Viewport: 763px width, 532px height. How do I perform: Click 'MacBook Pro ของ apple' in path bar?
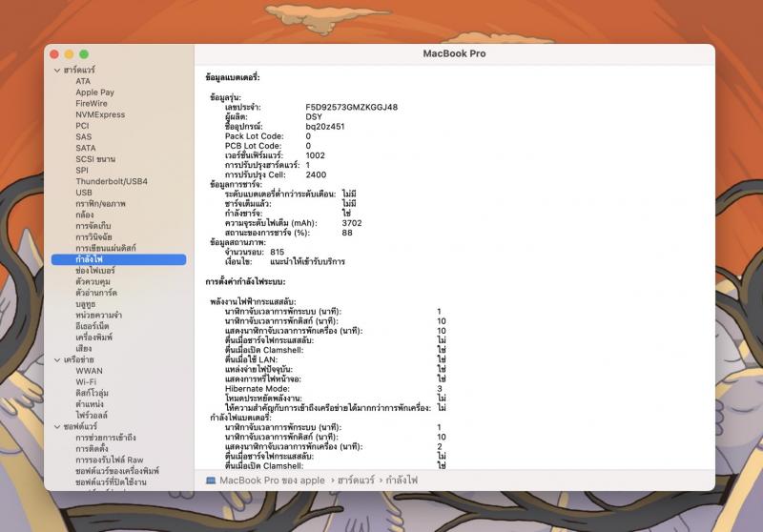pos(272,481)
